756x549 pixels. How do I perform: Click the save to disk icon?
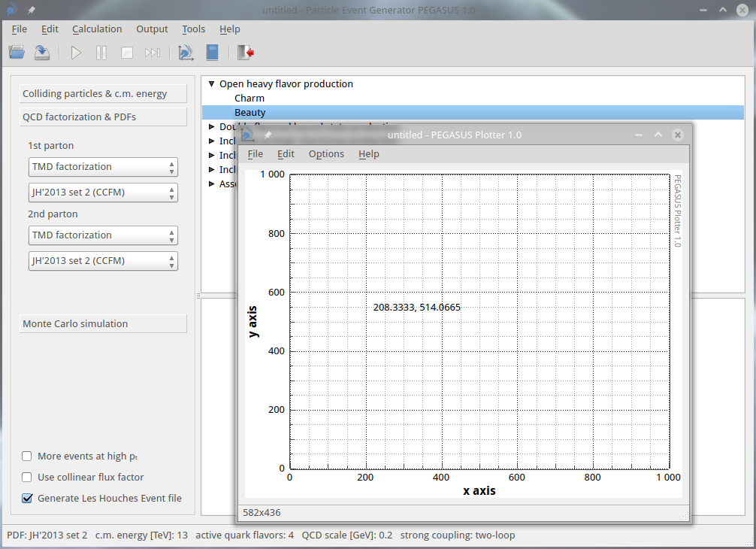coord(42,53)
